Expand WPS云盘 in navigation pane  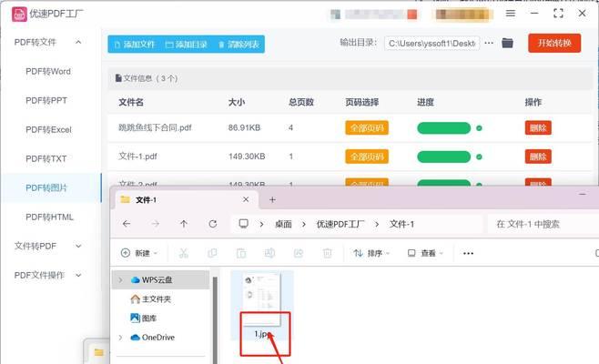click(x=121, y=280)
